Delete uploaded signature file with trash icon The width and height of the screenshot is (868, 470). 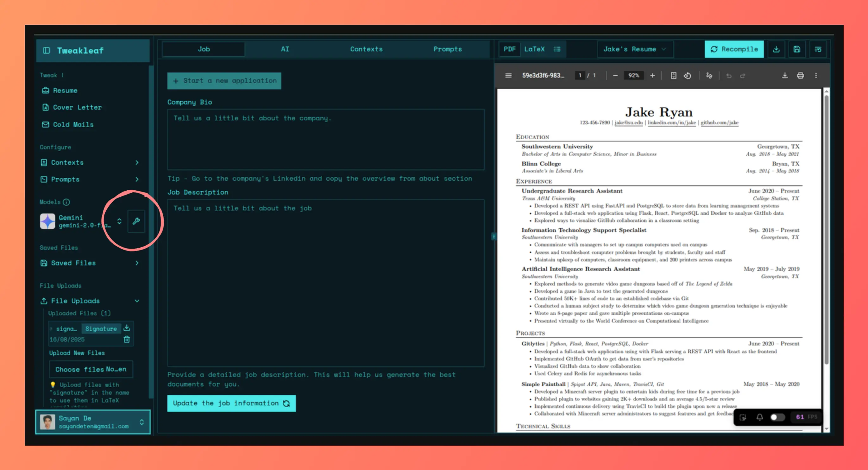click(x=127, y=339)
